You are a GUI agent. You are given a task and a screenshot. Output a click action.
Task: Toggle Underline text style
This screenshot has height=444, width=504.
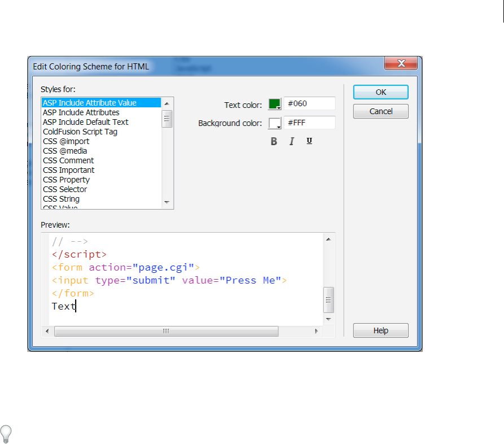click(309, 141)
